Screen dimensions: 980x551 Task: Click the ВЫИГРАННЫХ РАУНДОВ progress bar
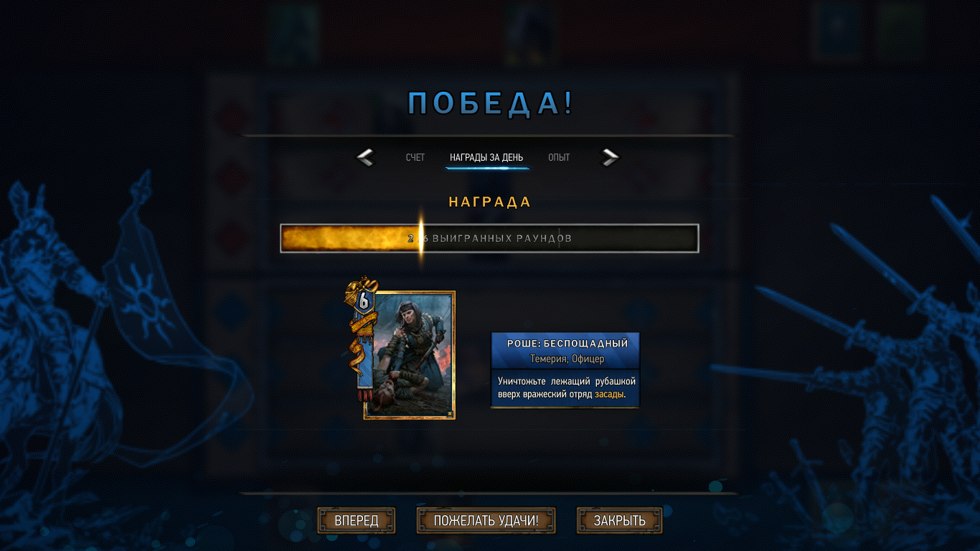489,238
